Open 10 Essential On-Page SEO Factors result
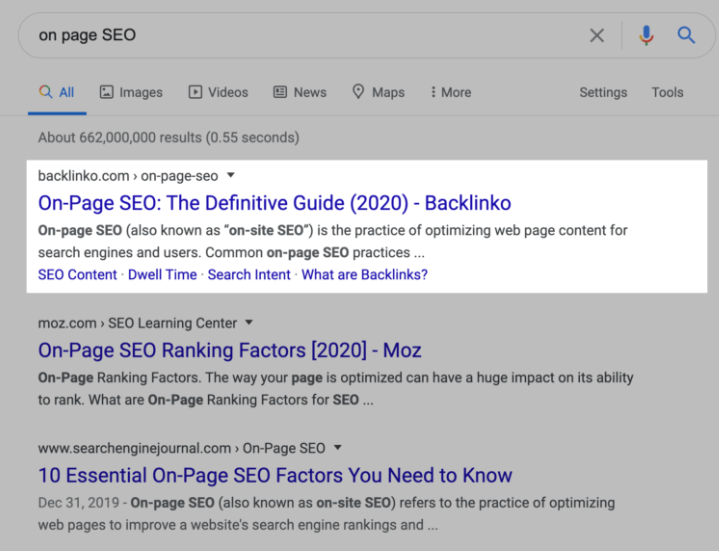Viewport: 719px width, 551px height. point(275,475)
